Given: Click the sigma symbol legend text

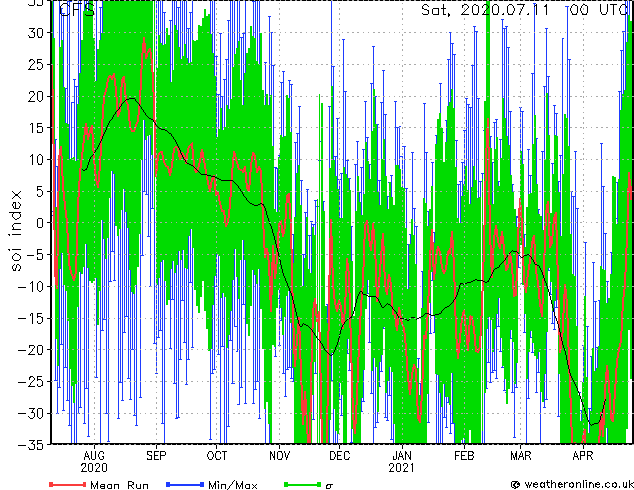Looking at the screenshot, I should (x=329, y=486).
